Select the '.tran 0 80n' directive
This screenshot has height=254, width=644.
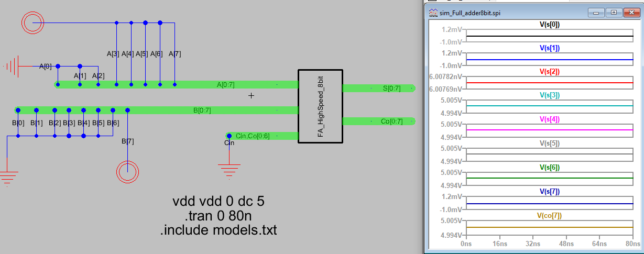pyautogui.click(x=219, y=216)
